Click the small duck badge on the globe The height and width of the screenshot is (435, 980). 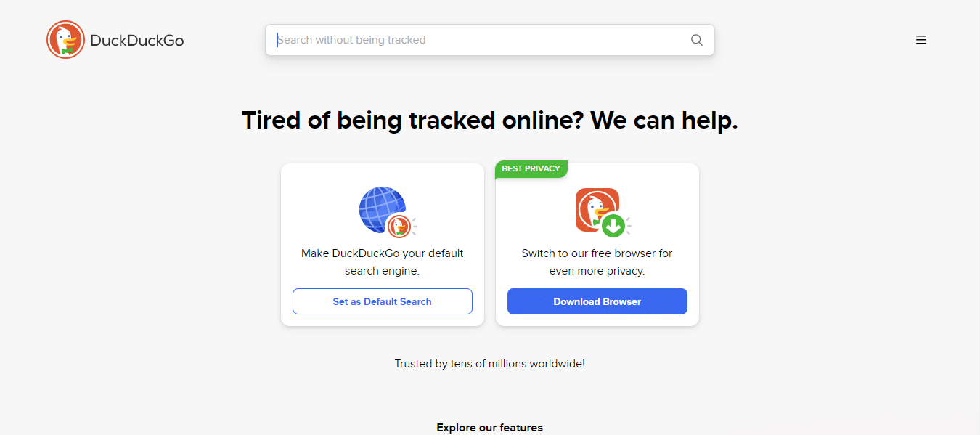click(398, 226)
